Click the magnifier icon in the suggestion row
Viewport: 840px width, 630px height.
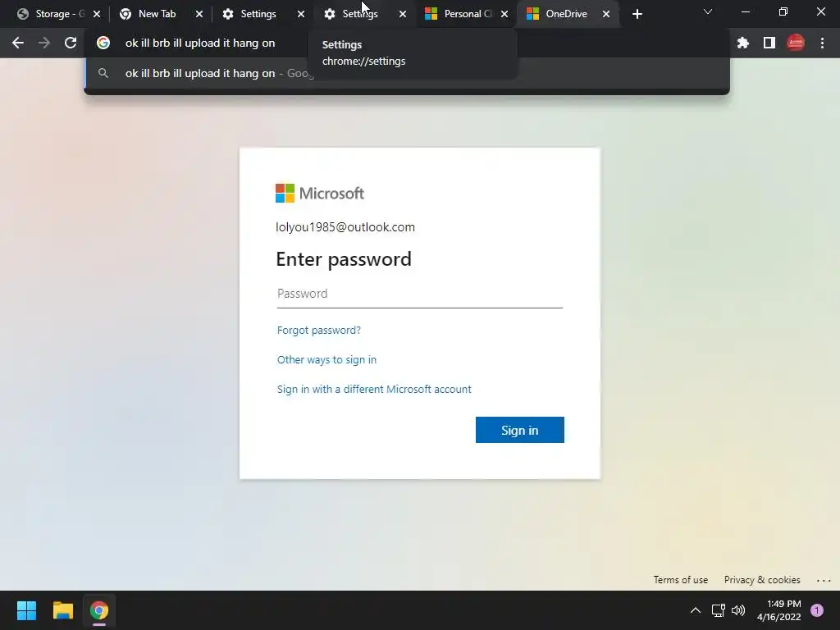point(103,73)
